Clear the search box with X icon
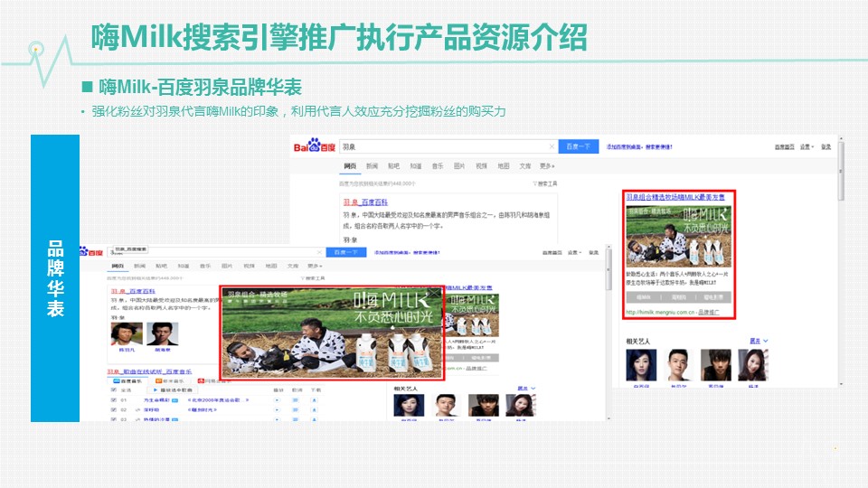The width and height of the screenshot is (868, 488). [x=552, y=146]
